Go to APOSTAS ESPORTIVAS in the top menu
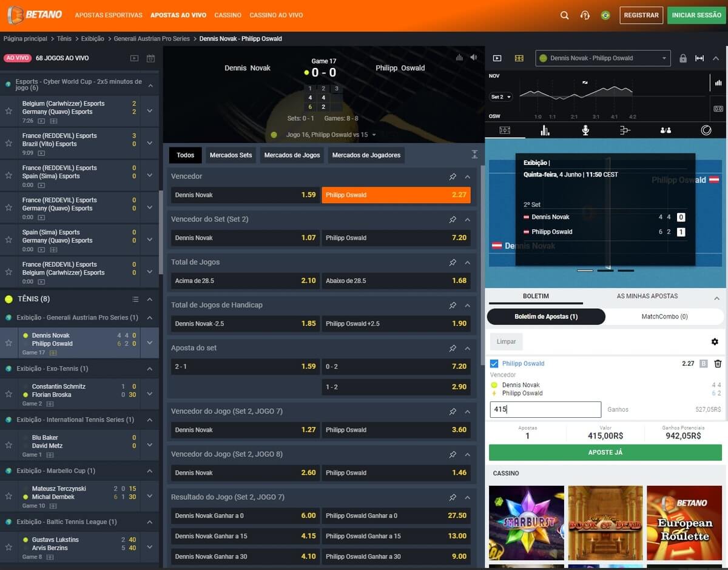Screen dimensions: 728x570 pyautogui.click(x=109, y=15)
